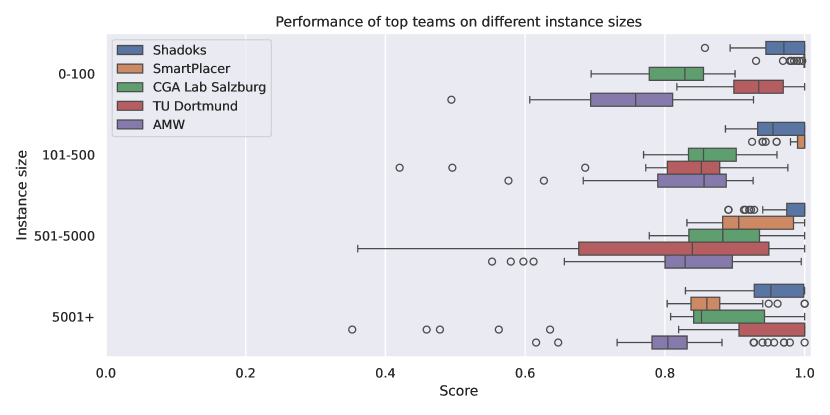Click the wide red TU Dortmund box in 501-5000
Screen dimensions: 830x415
(x=673, y=248)
